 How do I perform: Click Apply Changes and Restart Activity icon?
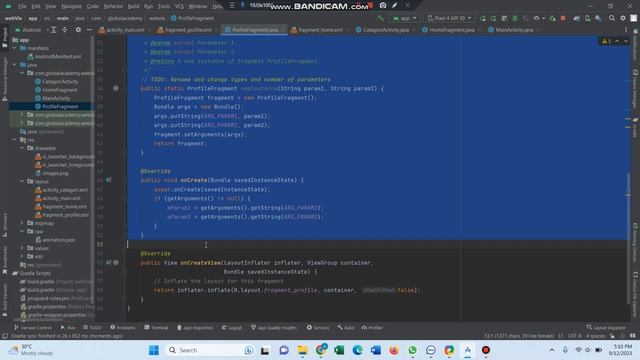click(x=493, y=18)
